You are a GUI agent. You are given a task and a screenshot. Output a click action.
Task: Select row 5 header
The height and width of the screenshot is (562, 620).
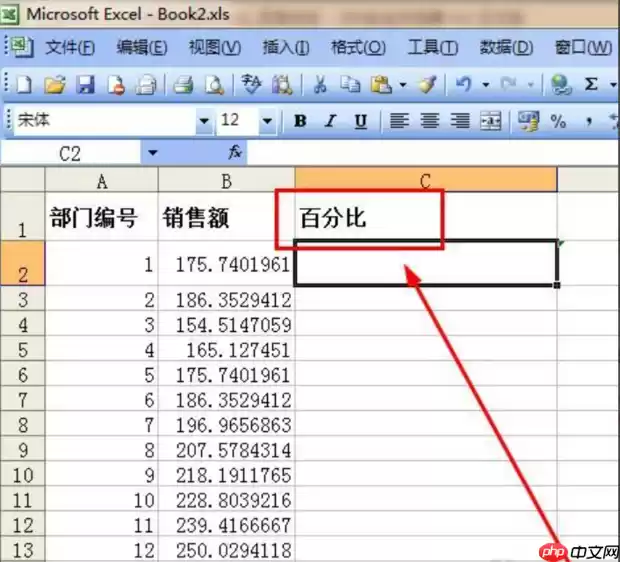click(23, 348)
